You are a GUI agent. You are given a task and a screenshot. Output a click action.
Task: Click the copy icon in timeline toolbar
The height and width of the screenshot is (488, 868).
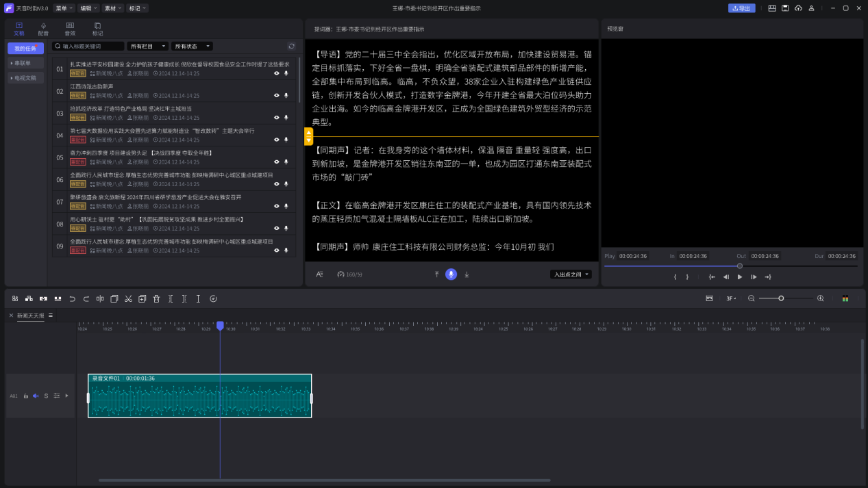coord(114,298)
